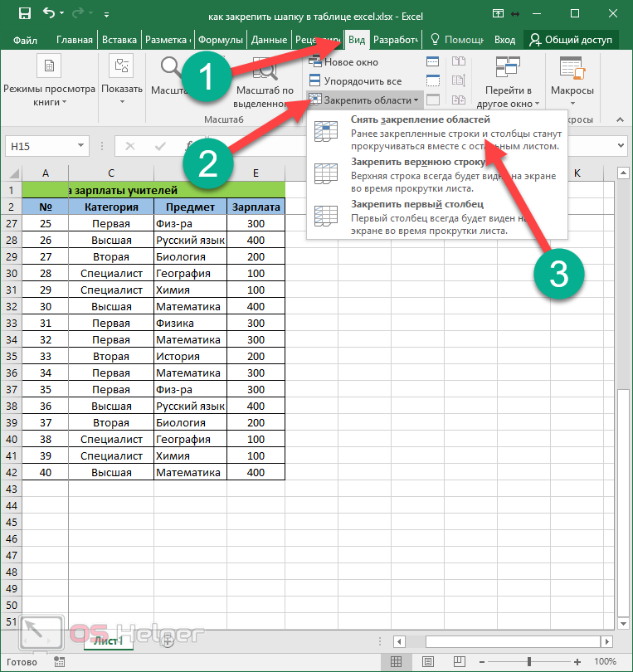This screenshot has height=672, width=633.
Task: Click the Hide window icon
Action: 433,81
